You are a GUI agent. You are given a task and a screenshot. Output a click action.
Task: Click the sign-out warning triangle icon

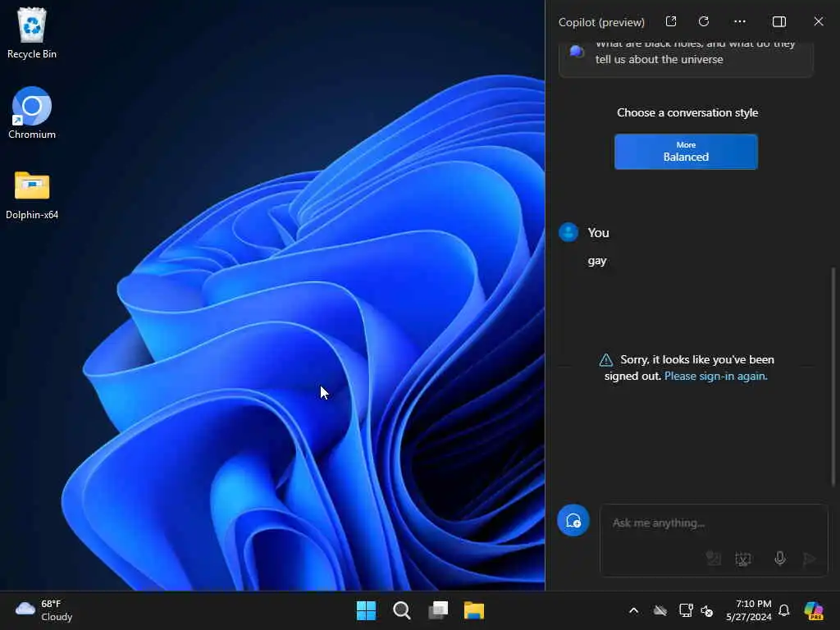[x=606, y=359]
